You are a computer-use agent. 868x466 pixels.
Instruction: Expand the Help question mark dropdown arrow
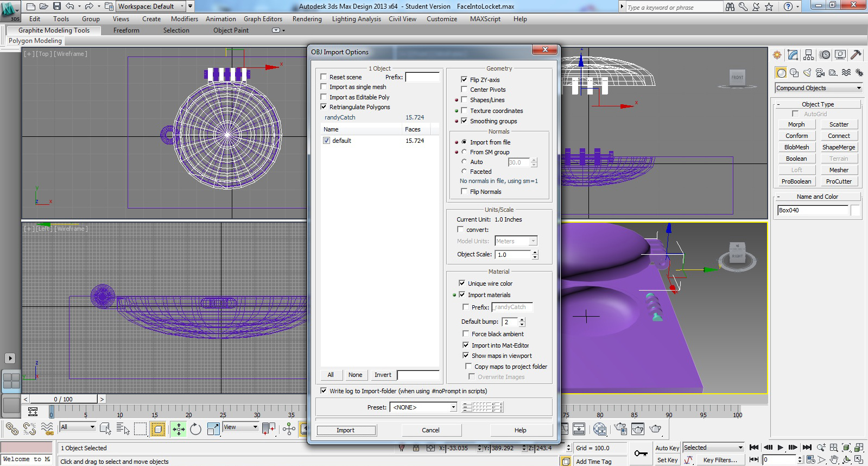(797, 7)
